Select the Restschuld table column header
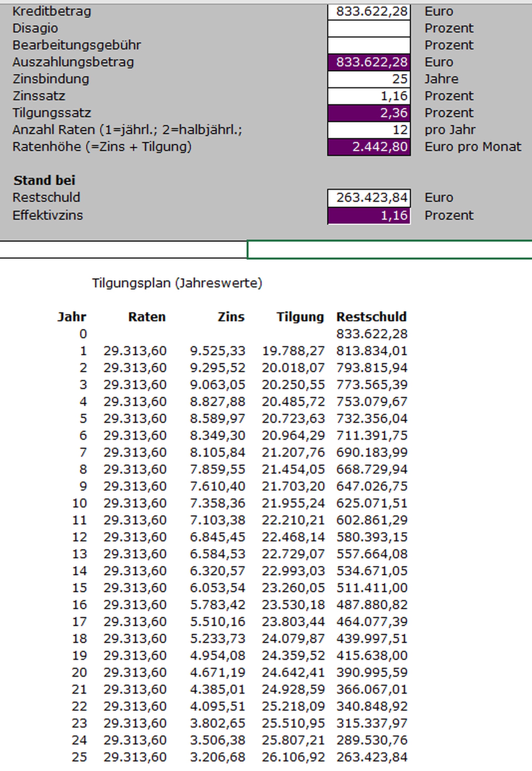 click(371, 317)
